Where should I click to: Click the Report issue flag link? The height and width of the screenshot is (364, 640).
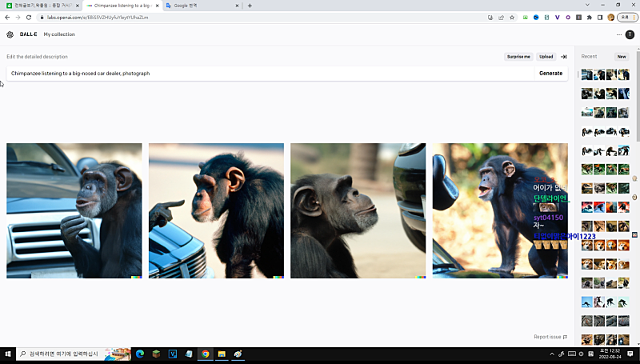tap(550, 337)
